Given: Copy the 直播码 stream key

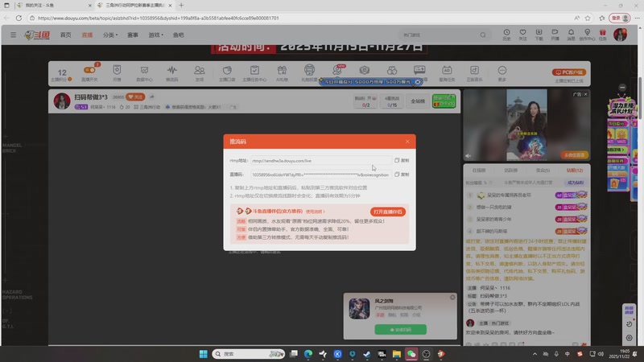Looking at the screenshot, I should click(402, 175).
